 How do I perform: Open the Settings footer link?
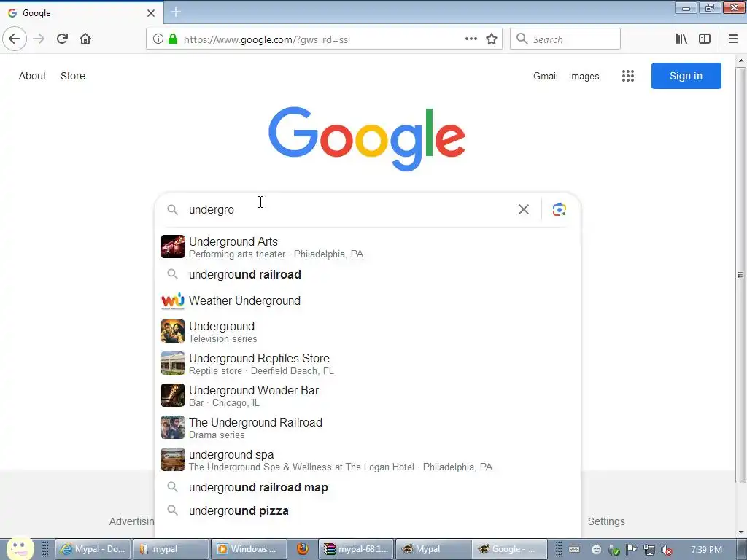[x=606, y=521]
